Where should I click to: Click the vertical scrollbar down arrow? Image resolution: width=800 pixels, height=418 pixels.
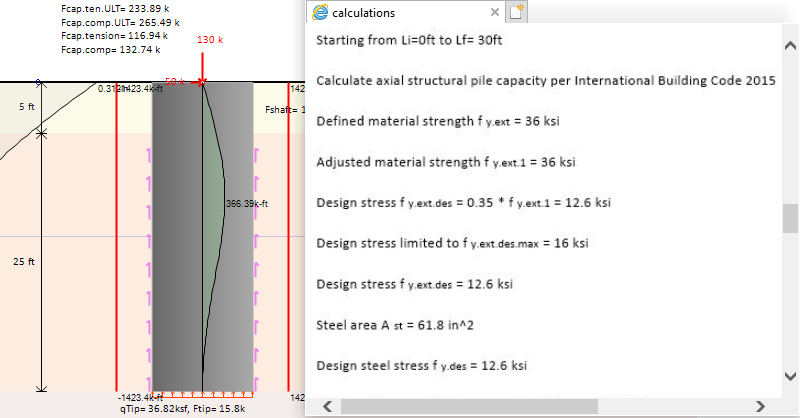point(790,377)
